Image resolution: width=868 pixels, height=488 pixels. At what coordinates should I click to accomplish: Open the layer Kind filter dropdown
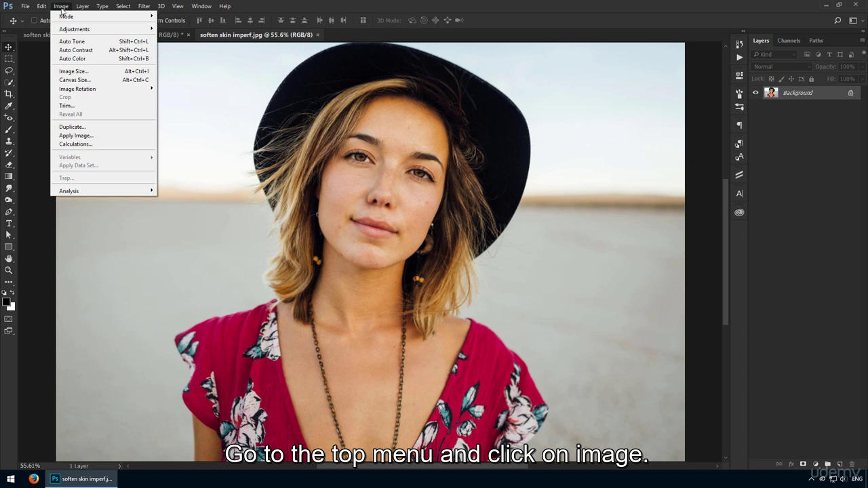pos(775,54)
